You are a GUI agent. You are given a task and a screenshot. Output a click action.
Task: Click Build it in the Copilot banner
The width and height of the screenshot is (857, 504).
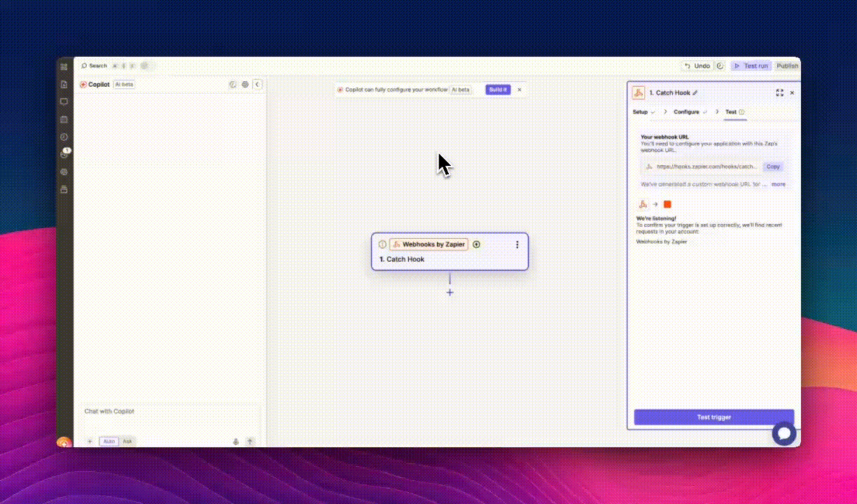click(x=498, y=90)
